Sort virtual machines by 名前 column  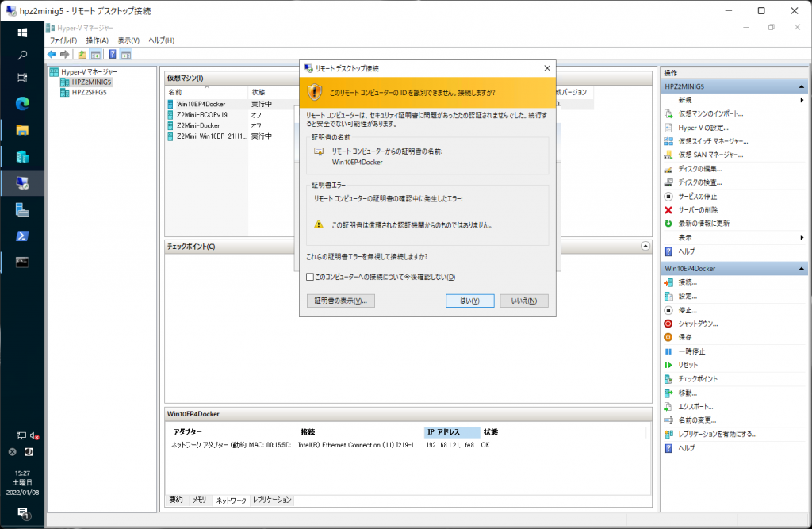[207, 92]
